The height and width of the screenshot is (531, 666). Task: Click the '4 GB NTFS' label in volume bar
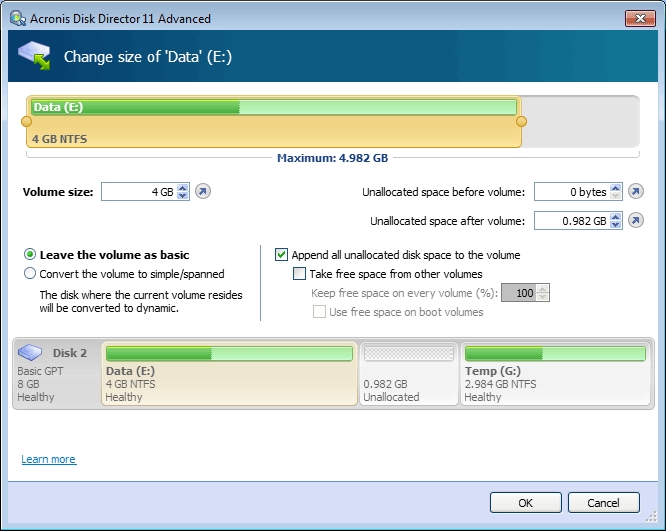(x=59, y=139)
